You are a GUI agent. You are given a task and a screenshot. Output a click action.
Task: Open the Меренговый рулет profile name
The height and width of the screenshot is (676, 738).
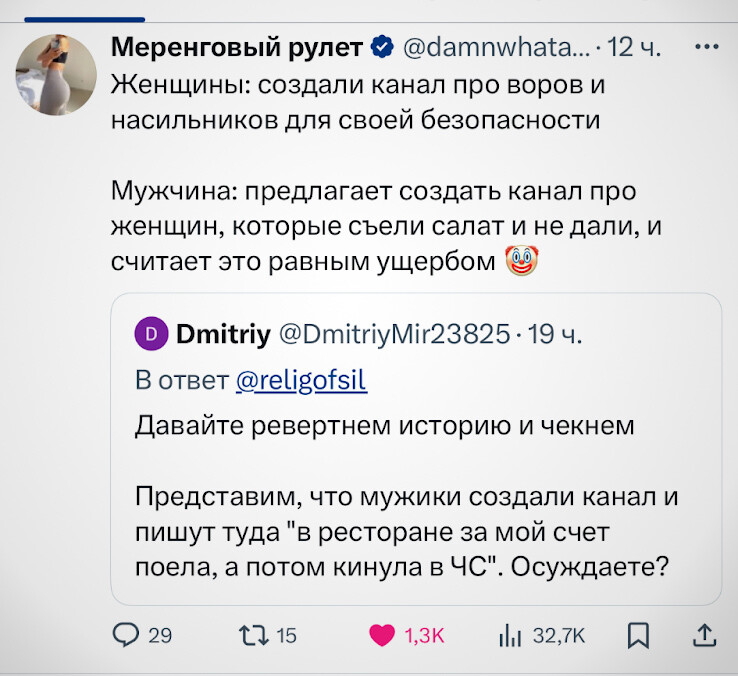pyautogui.click(x=237, y=46)
